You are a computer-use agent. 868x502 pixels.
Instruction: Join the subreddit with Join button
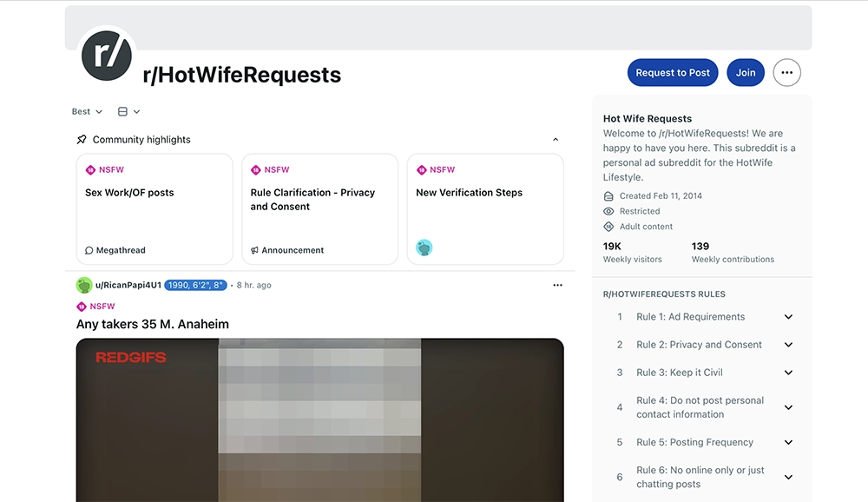click(x=746, y=73)
